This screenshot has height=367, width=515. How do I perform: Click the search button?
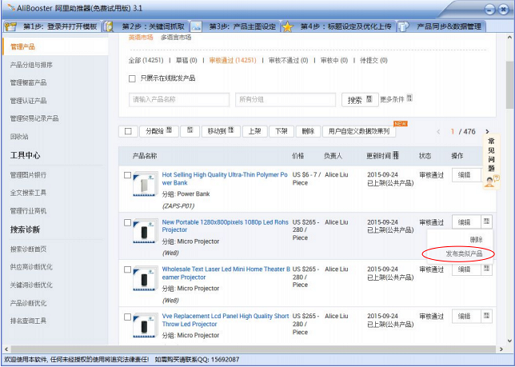coord(360,100)
